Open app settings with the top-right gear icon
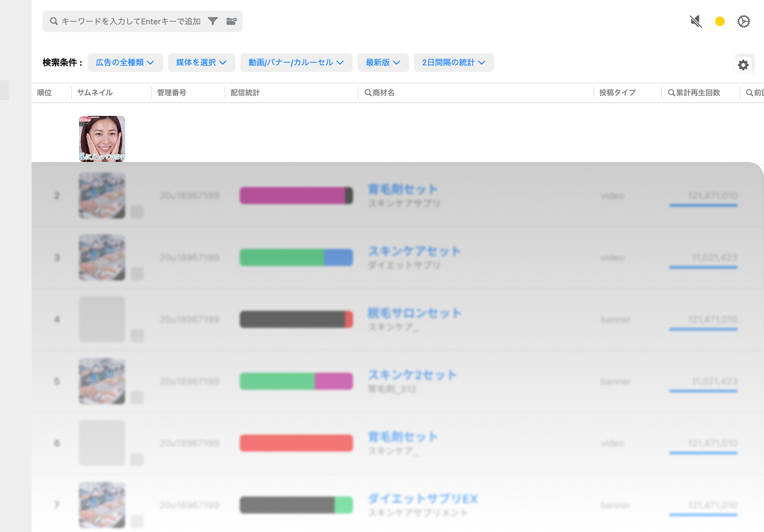 click(x=744, y=21)
